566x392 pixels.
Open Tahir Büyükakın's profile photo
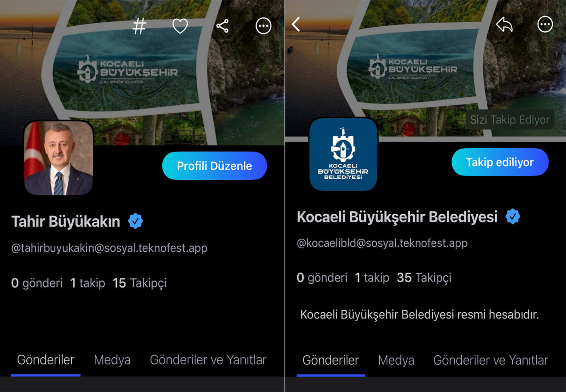coord(58,158)
